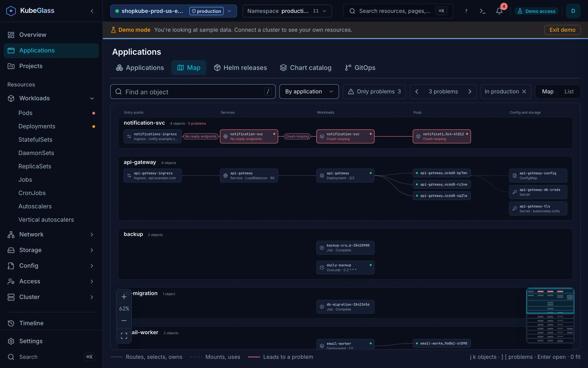Image resolution: width=588 pixels, height=368 pixels.
Task: Switch to the Chart catalog tab
Action: [x=305, y=68]
